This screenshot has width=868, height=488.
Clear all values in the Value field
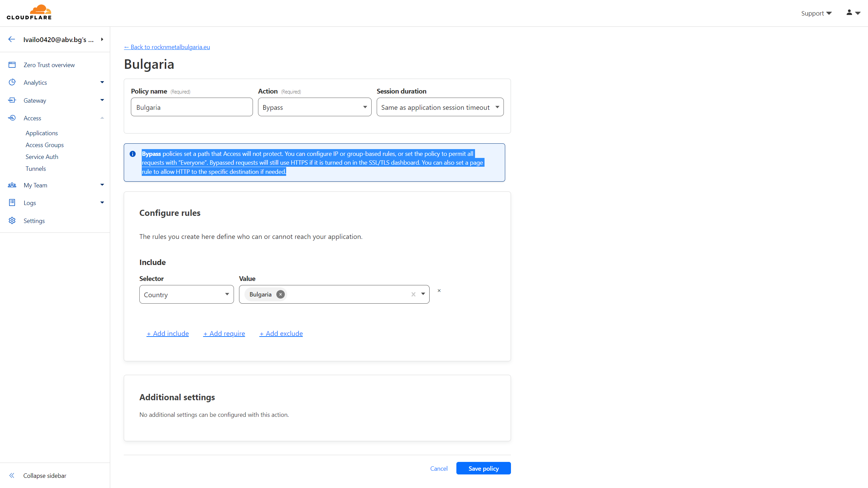tap(413, 294)
